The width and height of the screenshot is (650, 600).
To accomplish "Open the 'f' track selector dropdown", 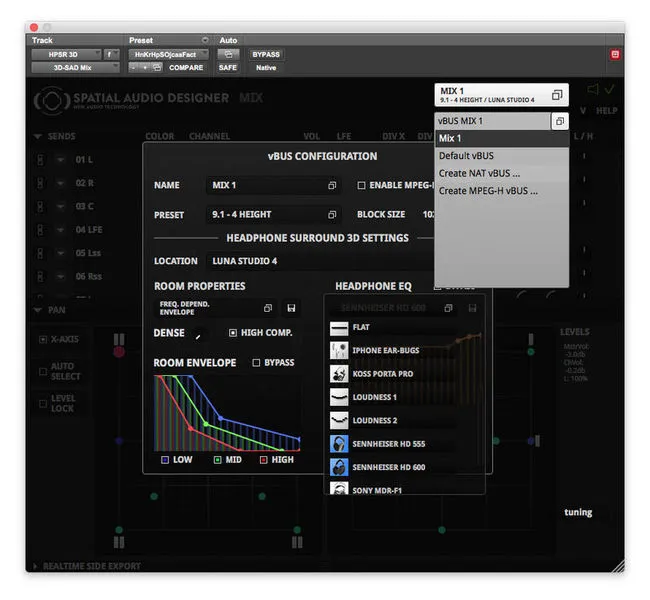I will point(111,54).
